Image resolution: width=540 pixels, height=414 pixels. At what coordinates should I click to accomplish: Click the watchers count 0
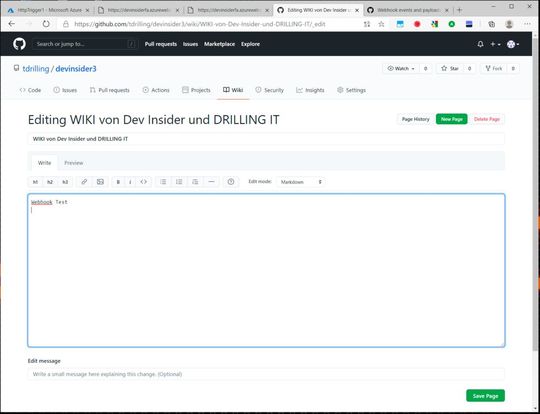pyautogui.click(x=425, y=69)
